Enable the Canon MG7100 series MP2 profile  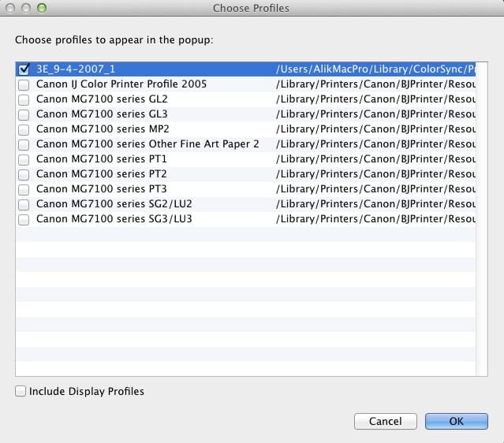click(24, 129)
